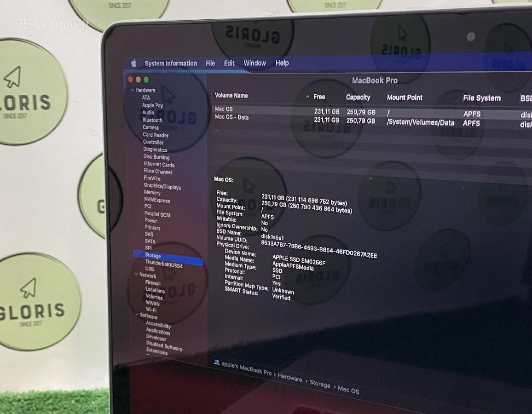Image resolution: width=532 pixels, height=414 pixels.
Task: Collapse the Software section chevron
Action: [137, 315]
